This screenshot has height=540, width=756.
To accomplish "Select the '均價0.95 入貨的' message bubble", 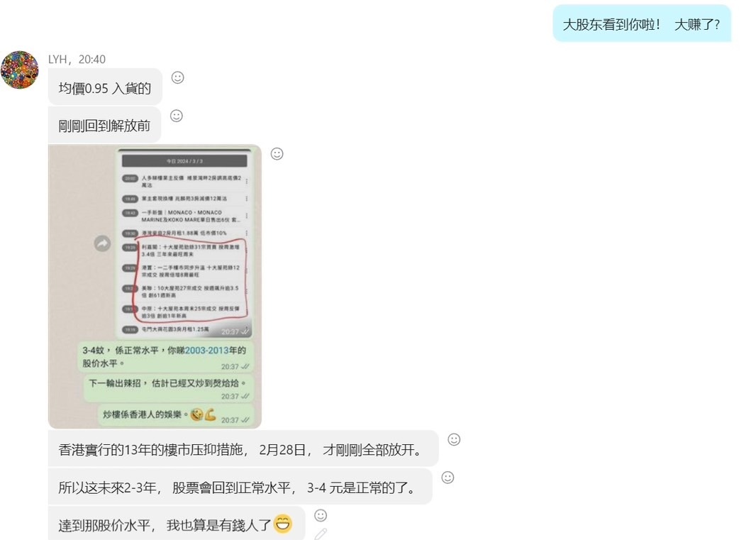I will [105, 88].
